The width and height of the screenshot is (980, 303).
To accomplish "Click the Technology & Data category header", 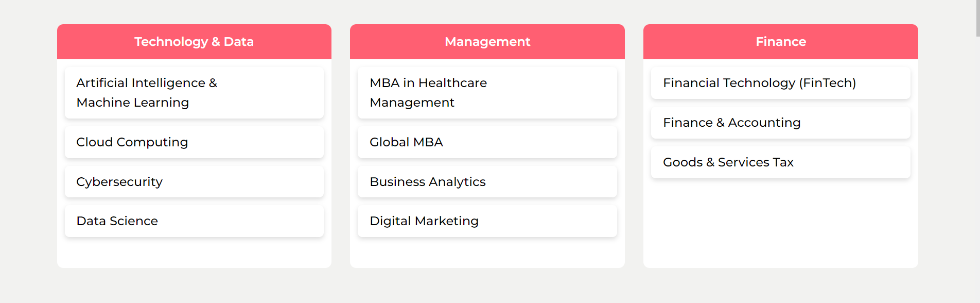I will (x=194, y=42).
